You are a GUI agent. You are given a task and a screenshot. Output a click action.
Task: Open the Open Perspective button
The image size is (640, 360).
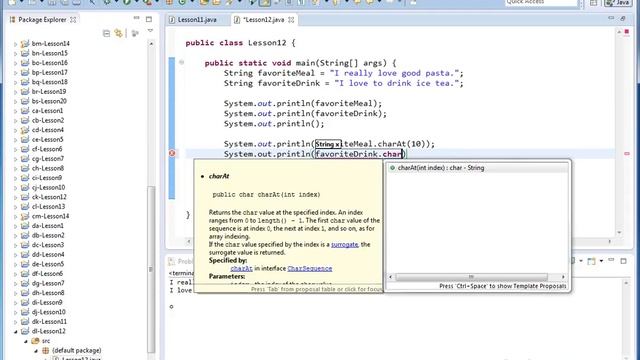[593, 3]
